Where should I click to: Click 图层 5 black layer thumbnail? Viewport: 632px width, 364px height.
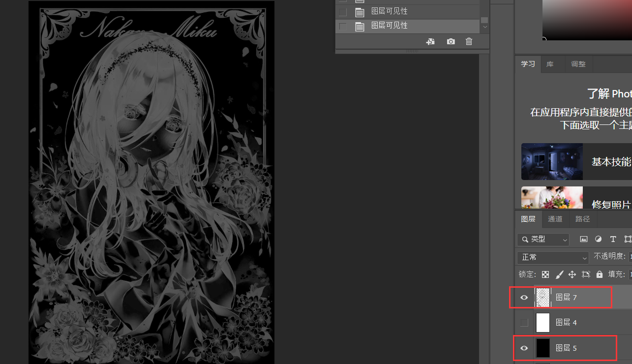pos(543,348)
